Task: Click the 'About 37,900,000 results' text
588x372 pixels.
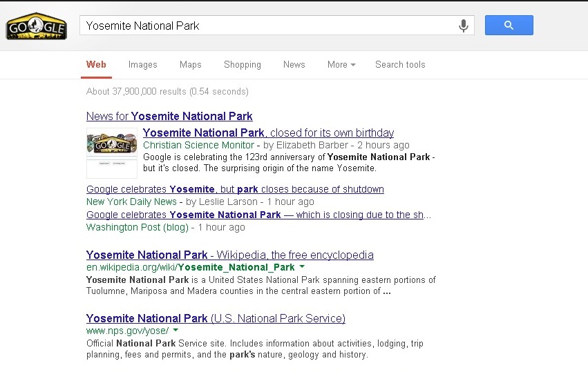Action: (167, 91)
